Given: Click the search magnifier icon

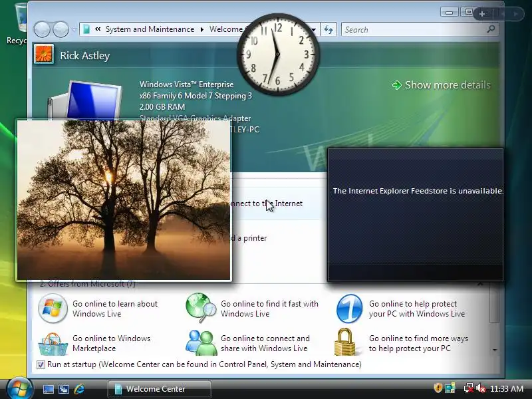Looking at the screenshot, I should click(x=491, y=29).
